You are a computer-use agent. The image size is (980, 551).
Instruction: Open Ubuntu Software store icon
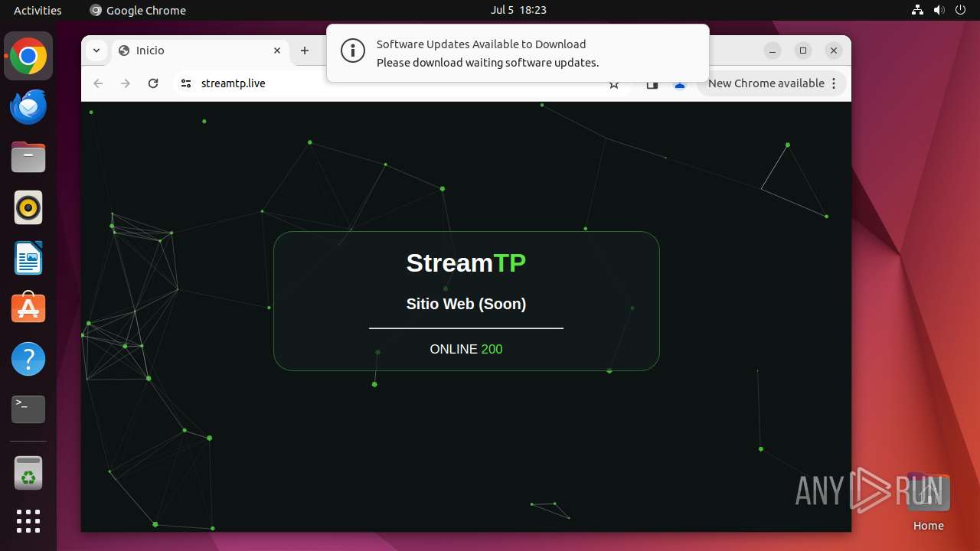(x=28, y=308)
